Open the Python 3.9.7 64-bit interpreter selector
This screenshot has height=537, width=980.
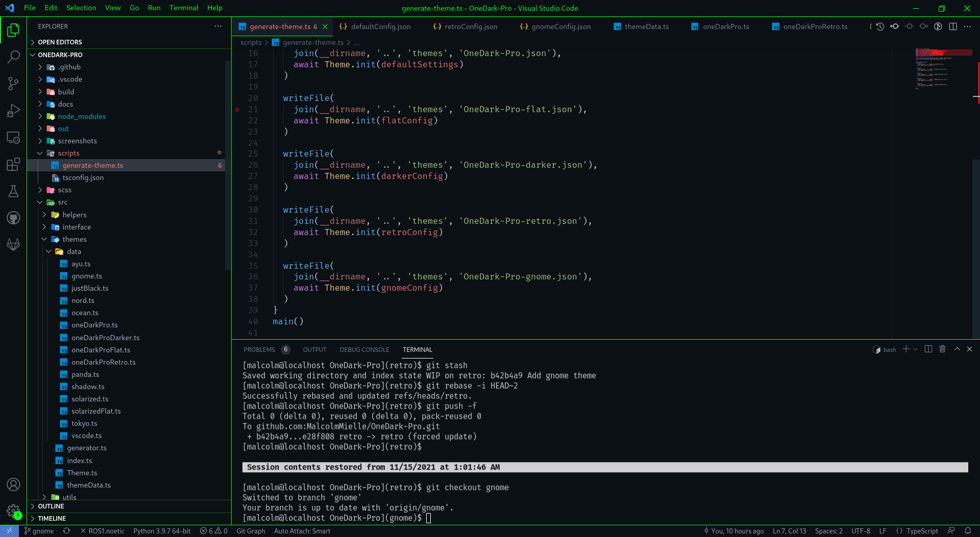(162, 530)
